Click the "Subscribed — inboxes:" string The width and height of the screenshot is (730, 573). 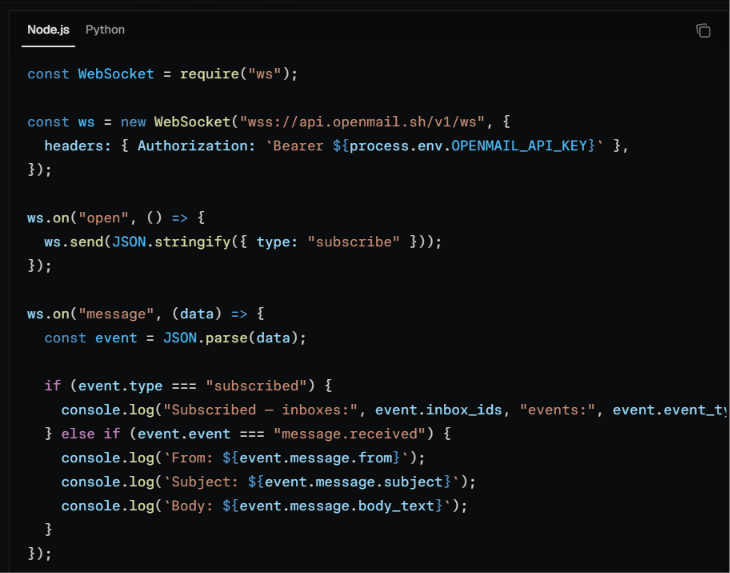pos(260,410)
